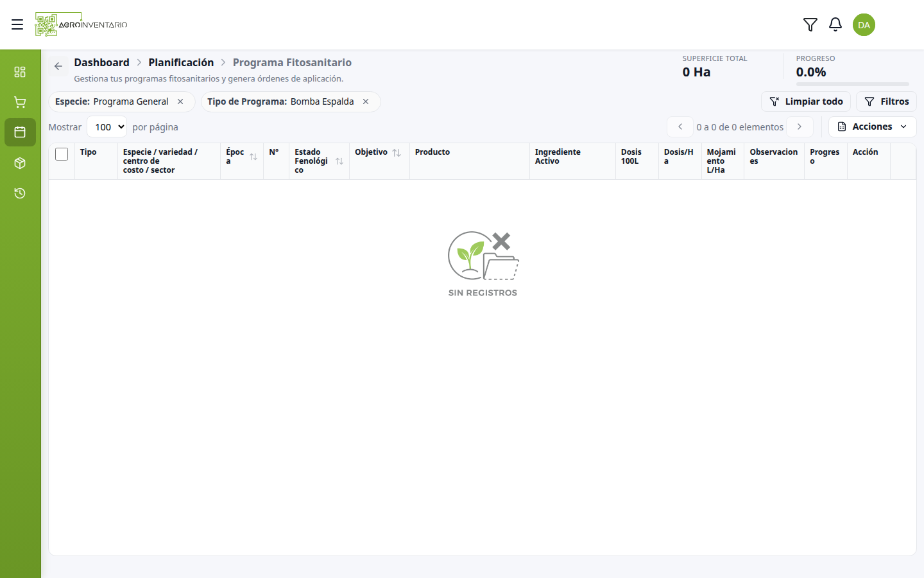Sort by Época column
The width and height of the screenshot is (924, 578).
point(253,157)
